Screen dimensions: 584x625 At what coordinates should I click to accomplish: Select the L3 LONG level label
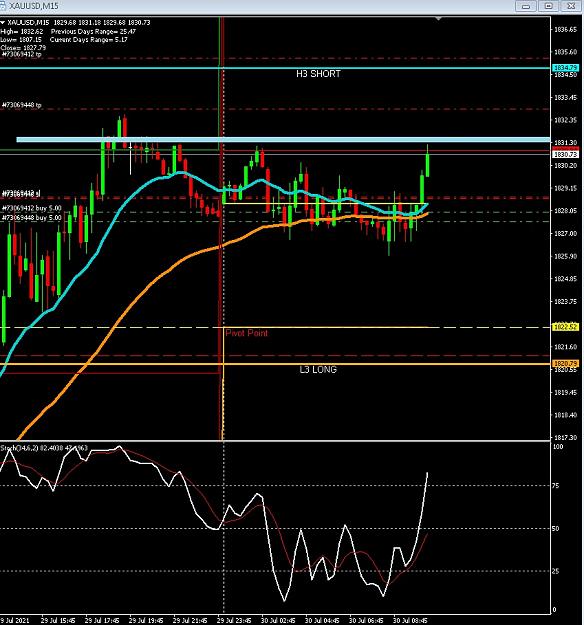tap(318, 369)
